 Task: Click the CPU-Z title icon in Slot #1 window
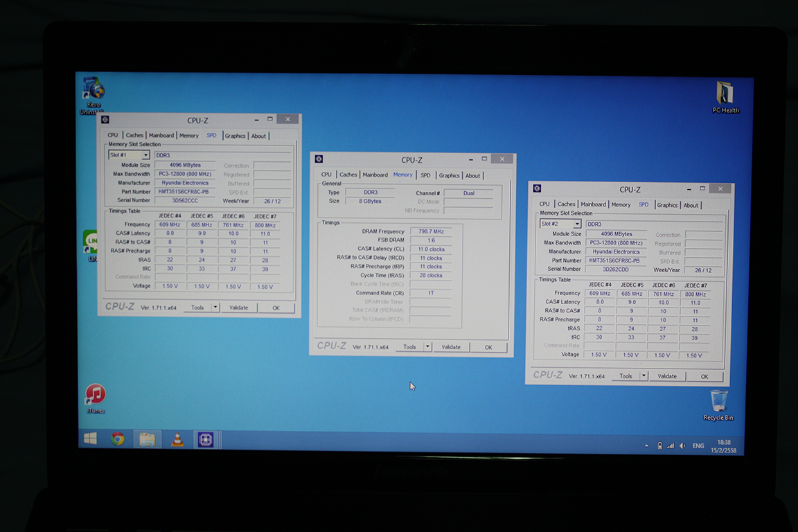click(105, 120)
